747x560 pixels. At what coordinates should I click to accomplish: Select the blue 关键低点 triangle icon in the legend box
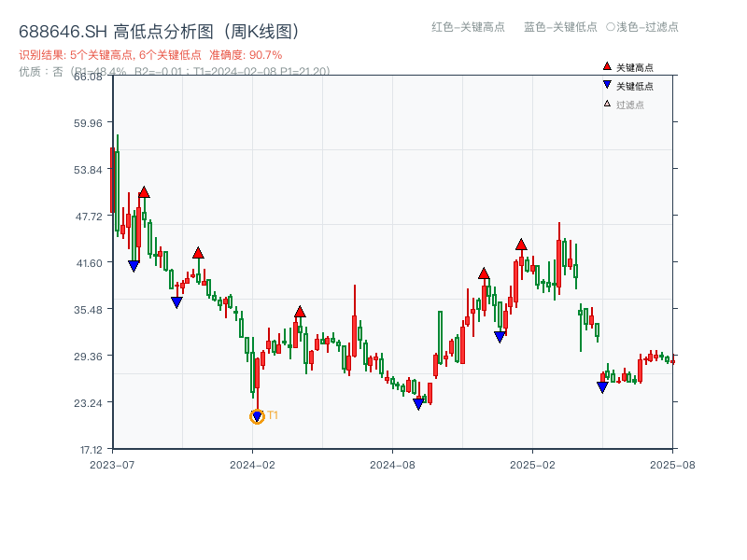pyautogui.click(x=605, y=84)
